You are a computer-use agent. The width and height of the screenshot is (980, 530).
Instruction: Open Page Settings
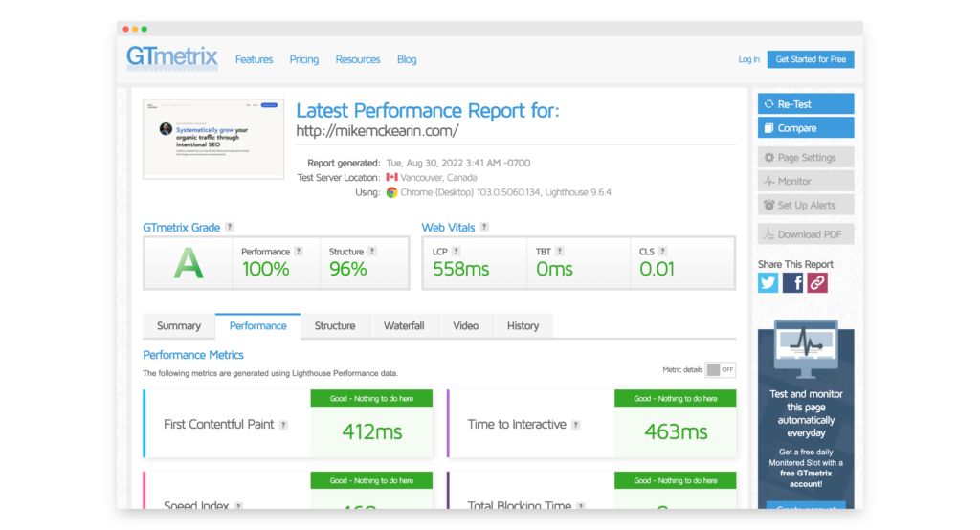806,158
